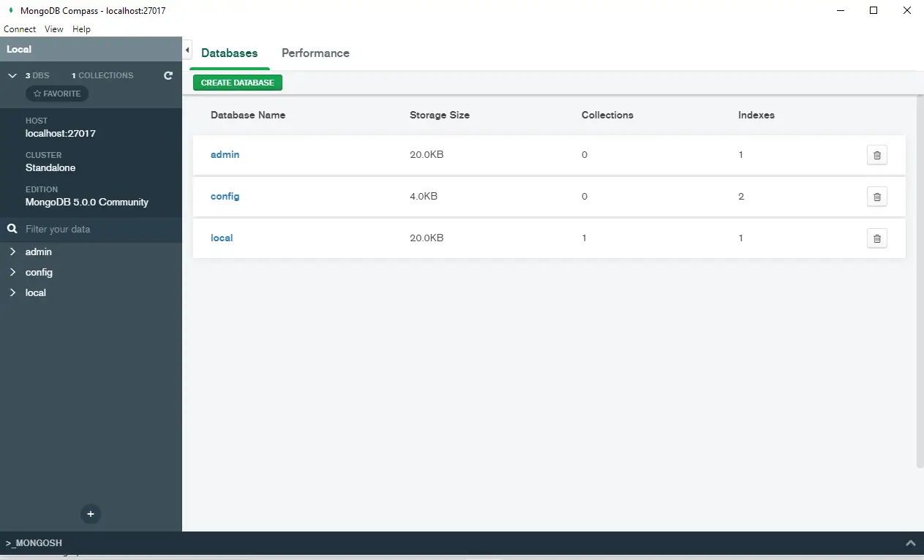924x560 pixels.
Task: Click collections value 1 in local row
Action: (584, 238)
